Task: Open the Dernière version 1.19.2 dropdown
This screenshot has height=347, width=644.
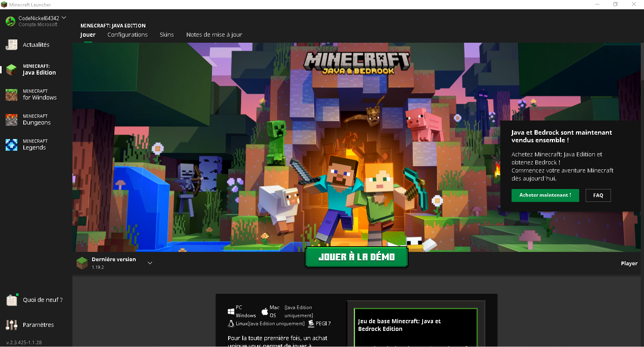Action: (114, 263)
